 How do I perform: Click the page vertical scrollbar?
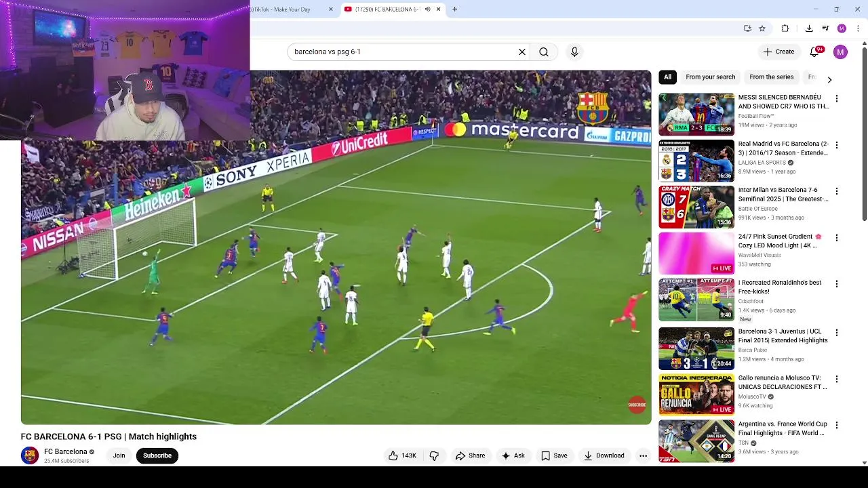[864, 133]
